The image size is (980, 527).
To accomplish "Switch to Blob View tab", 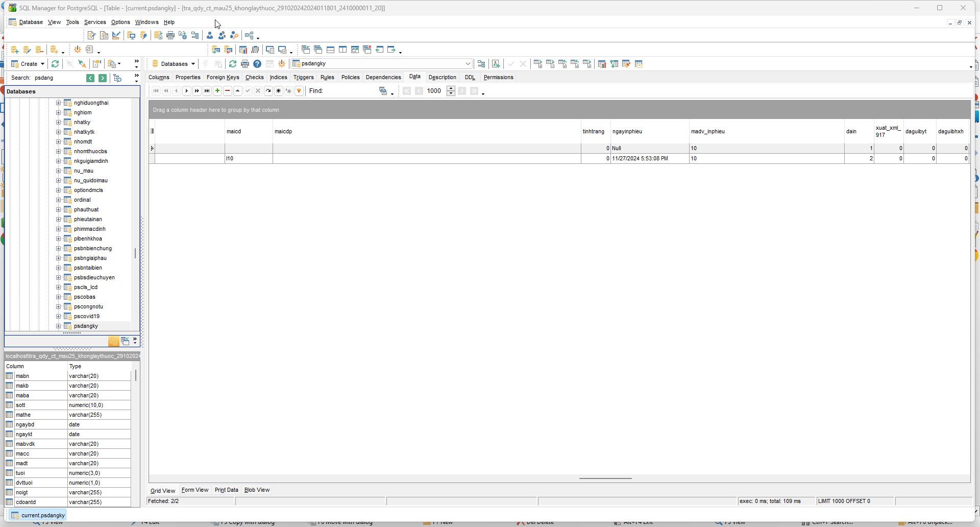I will [257, 490].
